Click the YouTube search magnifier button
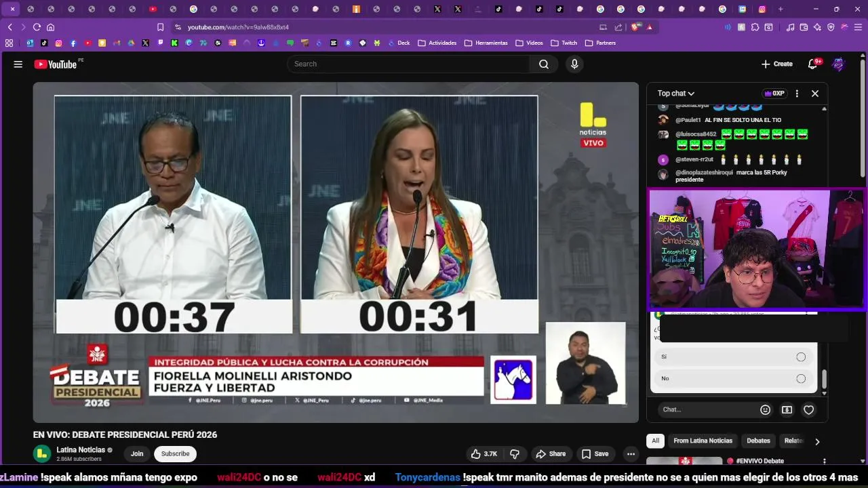Image resolution: width=868 pixels, height=488 pixels. pos(544,64)
